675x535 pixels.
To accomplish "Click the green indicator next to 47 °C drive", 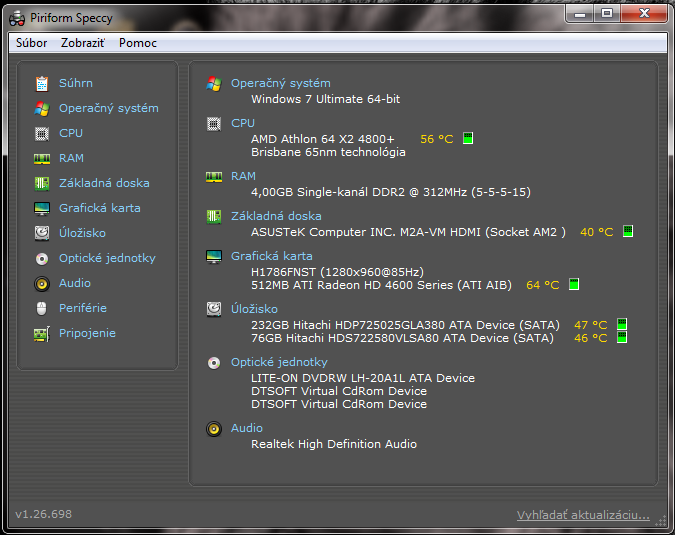I will 622,324.
